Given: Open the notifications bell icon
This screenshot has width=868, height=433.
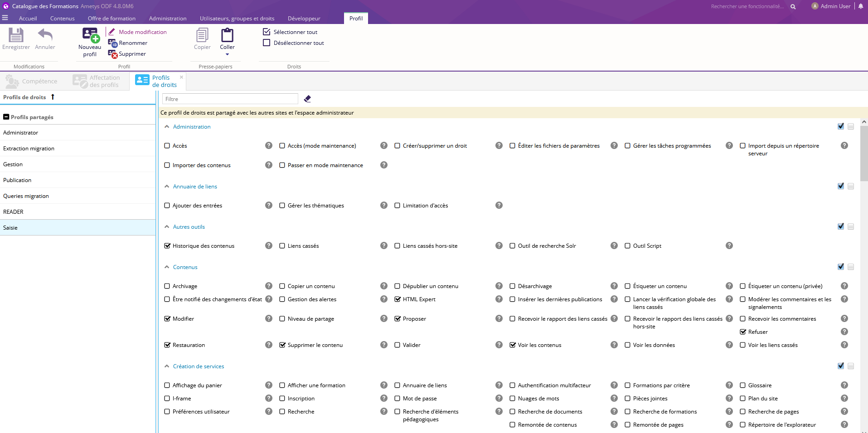Looking at the screenshot, I should (x=860, y=6).
